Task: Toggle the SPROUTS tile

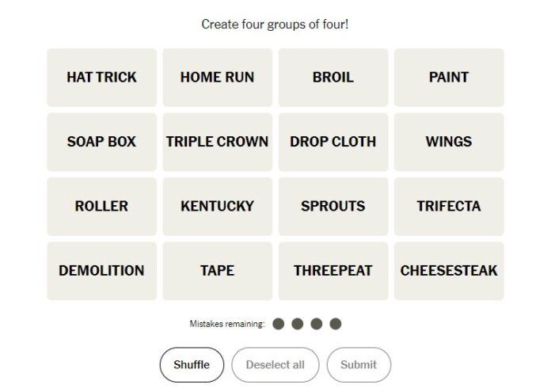Action: tap(333, 206)
